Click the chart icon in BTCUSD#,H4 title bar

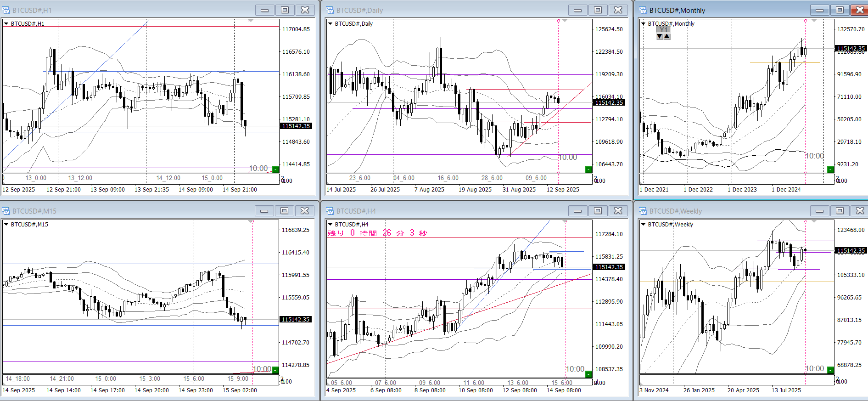(330, 211)
